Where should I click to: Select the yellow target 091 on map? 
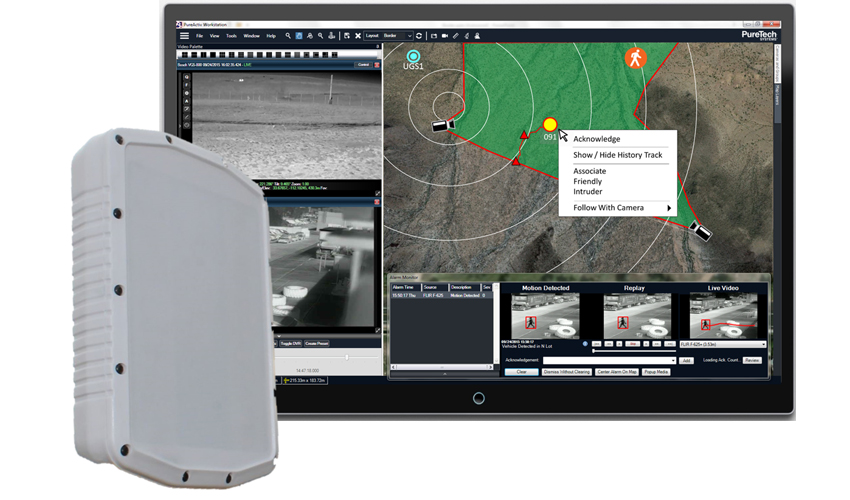[x=550, y=125]
